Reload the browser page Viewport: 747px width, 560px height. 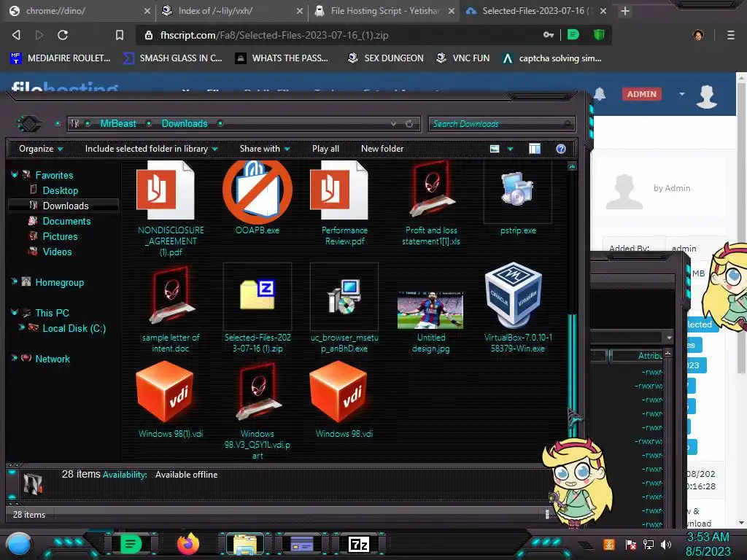(x=63, y=35)
